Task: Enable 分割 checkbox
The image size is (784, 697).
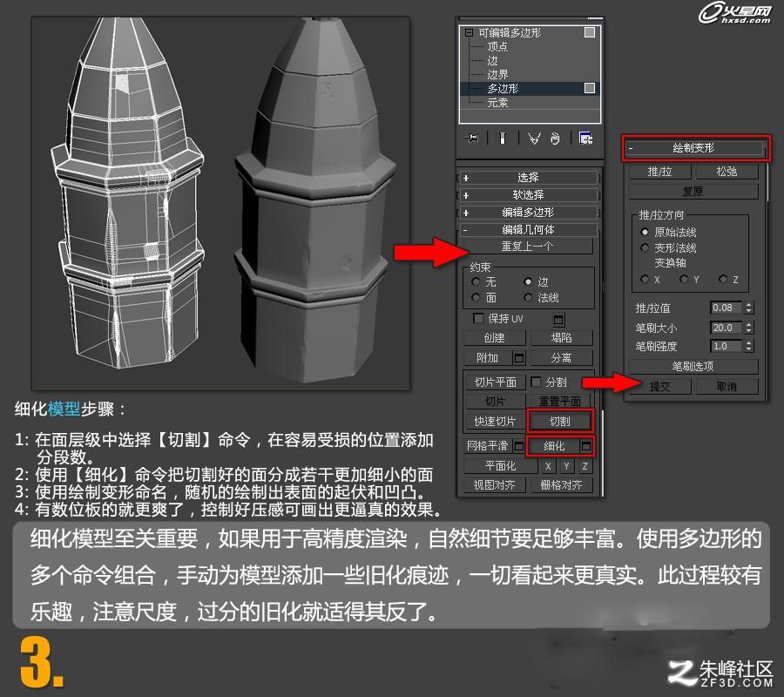Action: [x=536, y=382]
